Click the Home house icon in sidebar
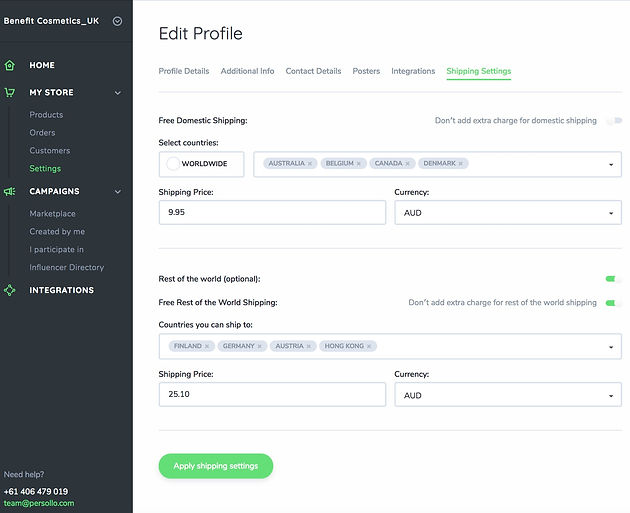 pos(10,65)
